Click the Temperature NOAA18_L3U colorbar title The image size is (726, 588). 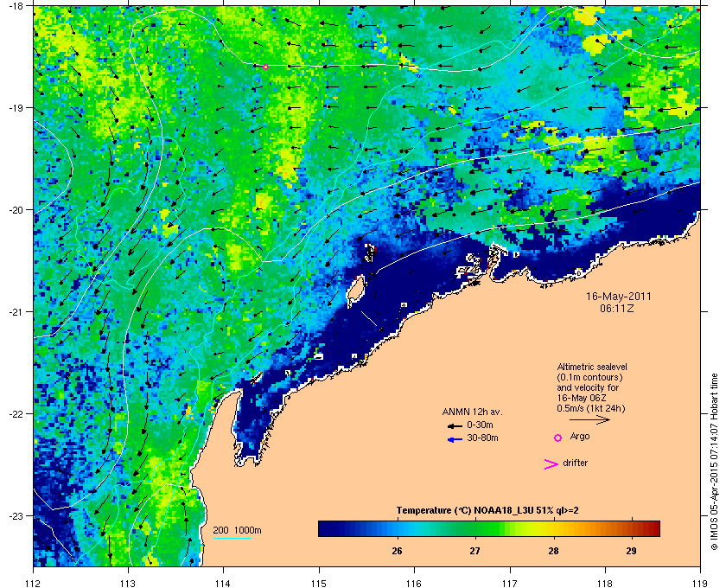point(487,511)
